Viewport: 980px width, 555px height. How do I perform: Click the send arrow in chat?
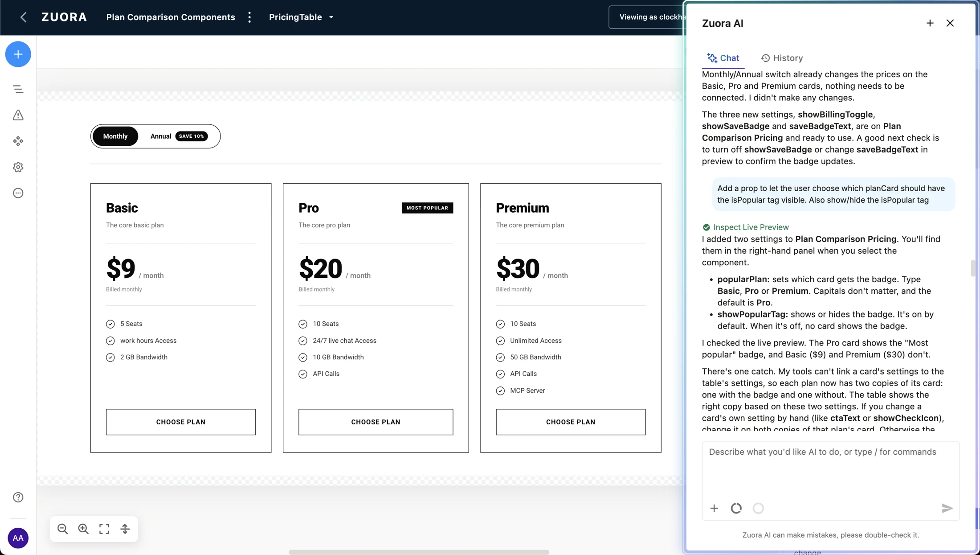pos(947,508)
